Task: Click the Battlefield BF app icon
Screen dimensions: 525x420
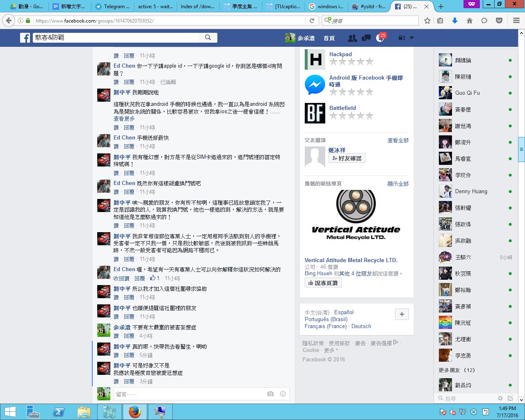Action: 315,113
